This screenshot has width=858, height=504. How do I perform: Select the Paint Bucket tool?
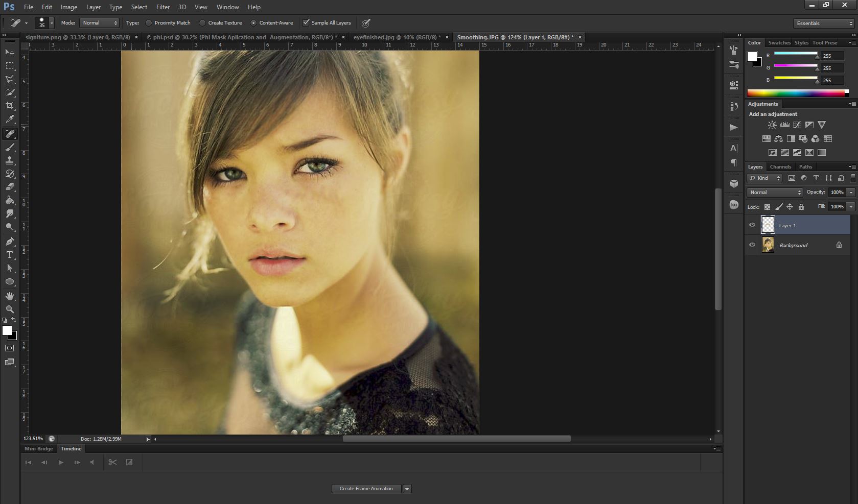point(10,200)
